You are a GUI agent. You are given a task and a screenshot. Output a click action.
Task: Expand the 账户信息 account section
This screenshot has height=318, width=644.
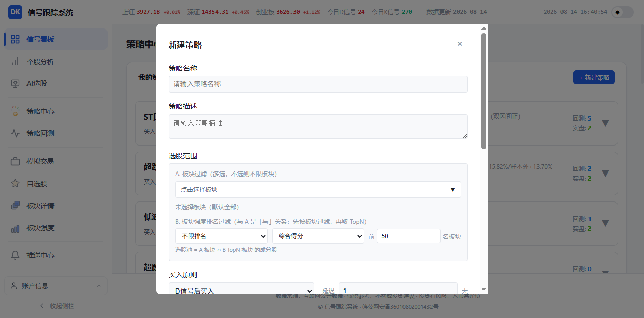pyautogui.click(x=56, y=286)
